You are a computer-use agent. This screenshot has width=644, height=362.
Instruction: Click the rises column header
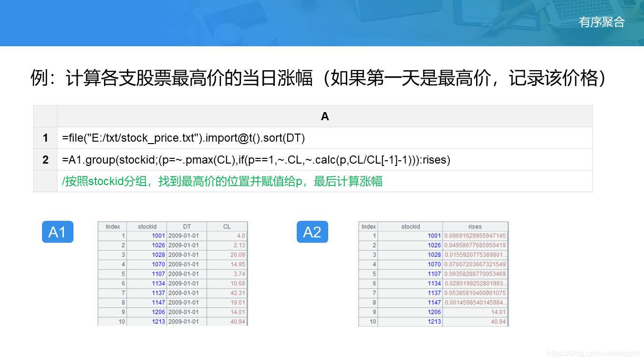475,227
